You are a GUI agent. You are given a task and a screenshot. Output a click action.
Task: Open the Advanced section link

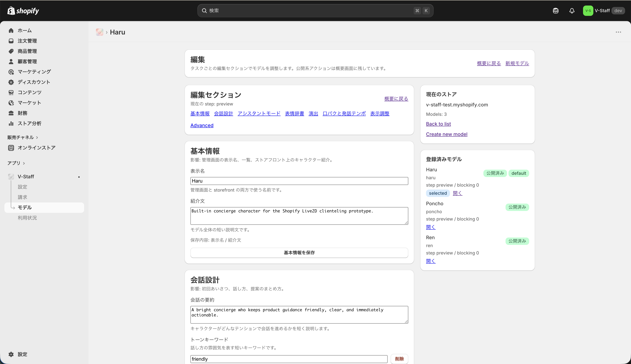pyautogui.click(x=202, y=126)
